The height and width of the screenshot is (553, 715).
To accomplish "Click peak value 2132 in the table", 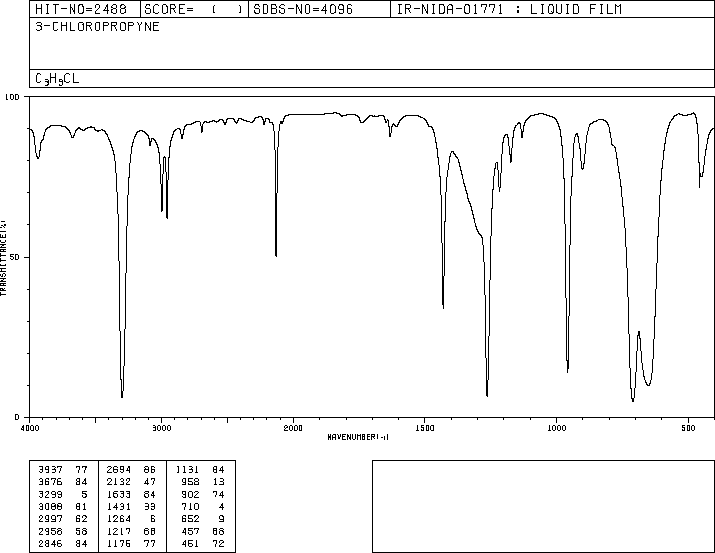I will [x=119, y=482].
